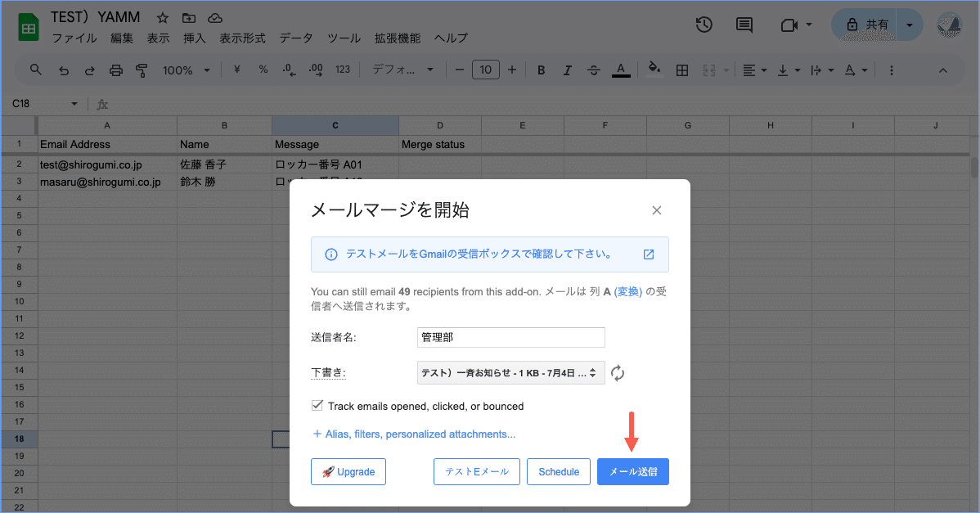
Task: Open the ヘルプ menu
Action: pyautogui.click(x=451, y=38)
